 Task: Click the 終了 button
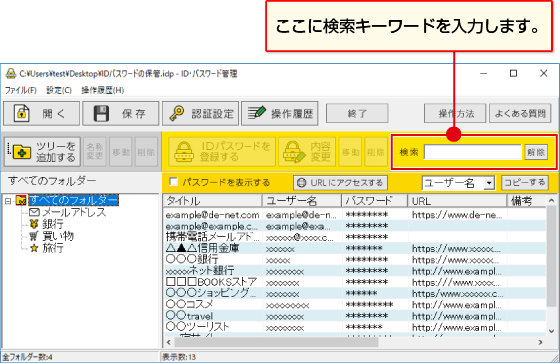[x=357, y=114]
